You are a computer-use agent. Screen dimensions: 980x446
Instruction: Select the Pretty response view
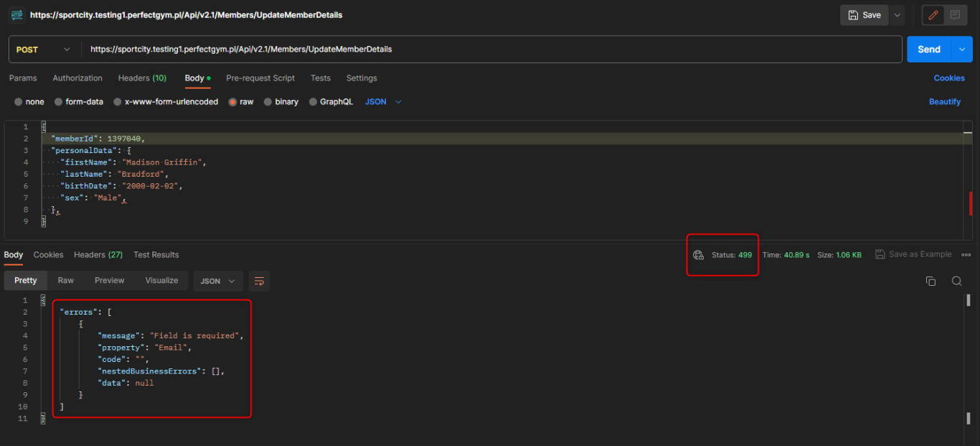26,281
